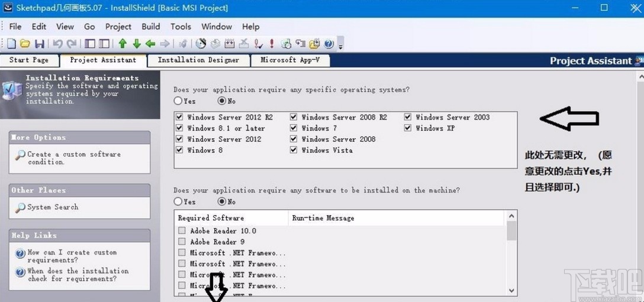Viewport: 644px width, 302px height.
Task: Click the grayed-out uninstall release icon
Action: (244, 44)
